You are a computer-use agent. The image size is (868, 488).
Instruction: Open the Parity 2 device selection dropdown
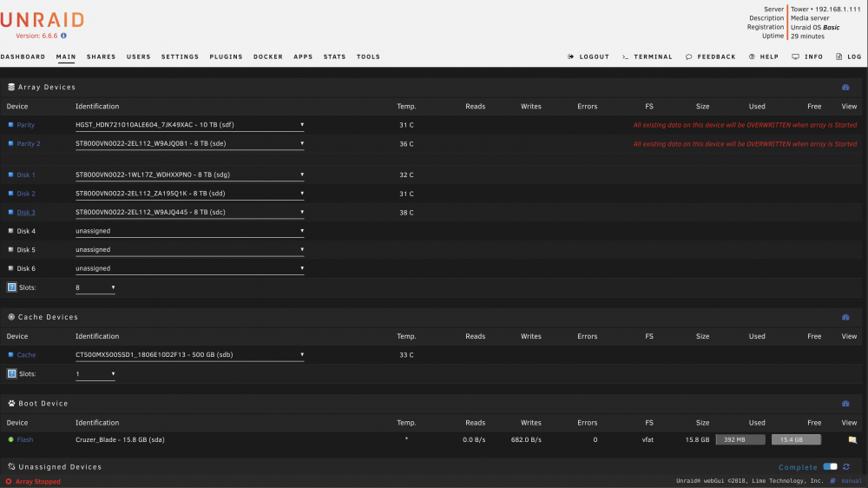189,144
